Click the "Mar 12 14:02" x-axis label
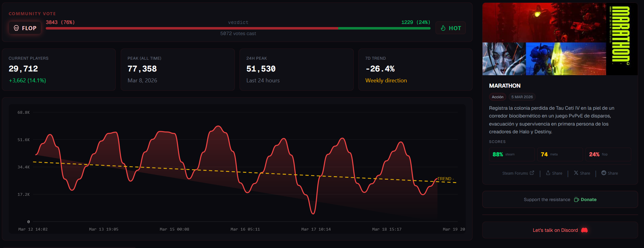The height and width of the screenshot is (248, 644). pos(33,229)
